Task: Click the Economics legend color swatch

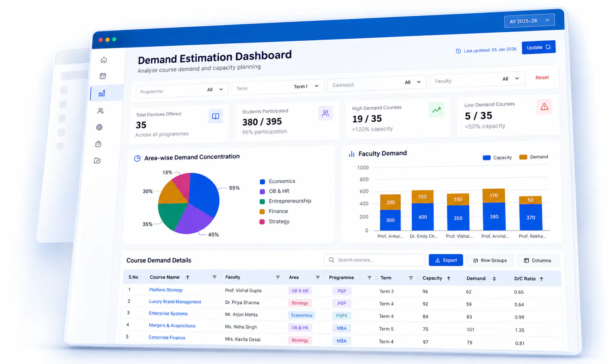Action: (262, 182)
